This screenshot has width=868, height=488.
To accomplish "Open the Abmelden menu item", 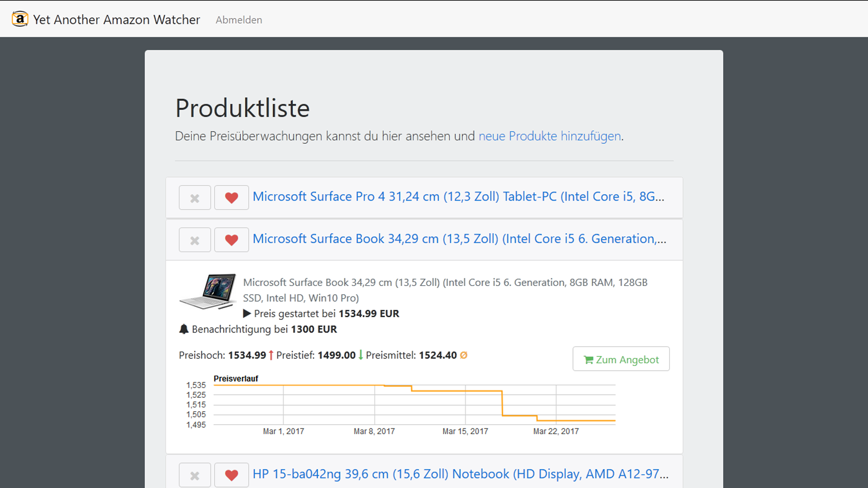I will point(239,20).
